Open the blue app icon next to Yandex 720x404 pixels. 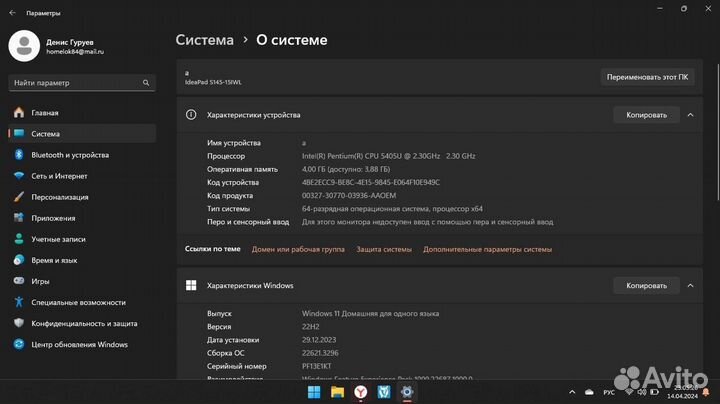tap(384, 392)
